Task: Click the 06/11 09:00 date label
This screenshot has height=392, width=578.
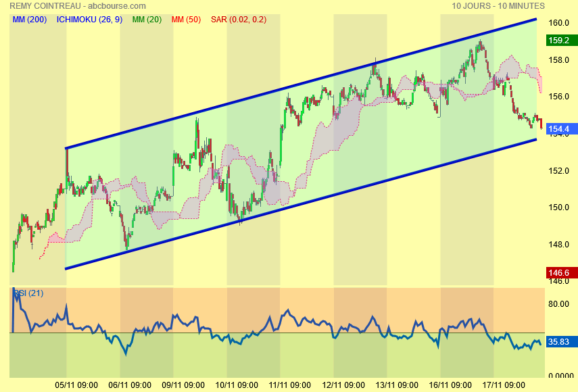Action: [130, 385]
